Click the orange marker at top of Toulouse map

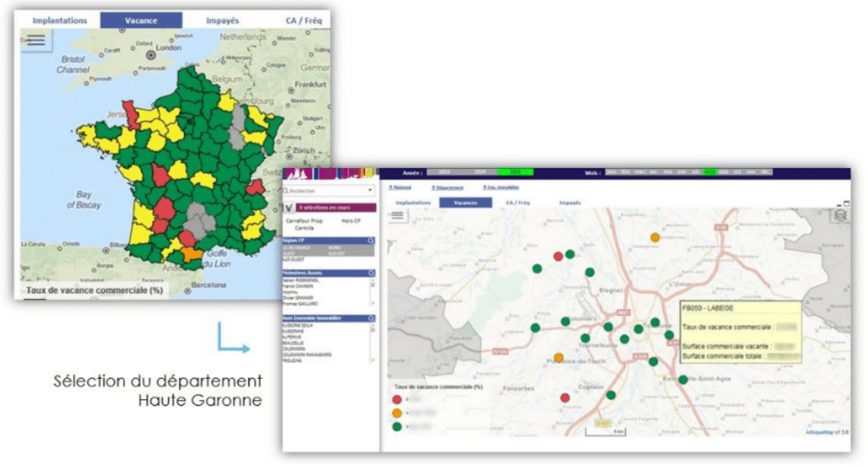(x=654, y=237)
